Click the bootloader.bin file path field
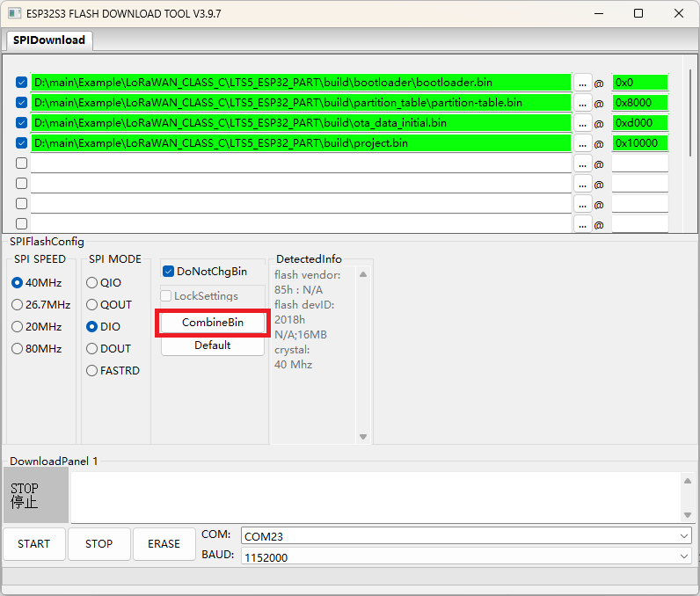 [x=301, y=83]
